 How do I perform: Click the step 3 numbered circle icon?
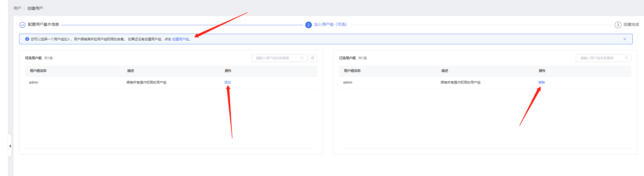click(618, 25)
